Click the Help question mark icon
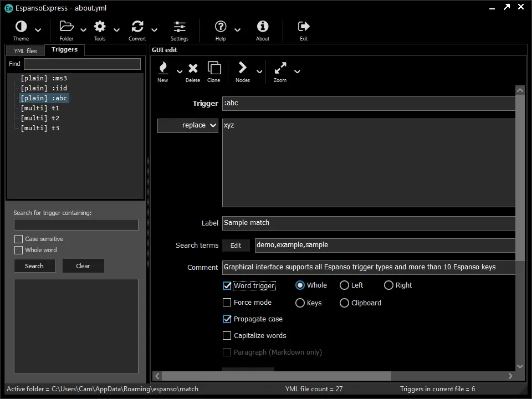The width and height of the screenshot is (532, 399). click(x=221, y=27)
